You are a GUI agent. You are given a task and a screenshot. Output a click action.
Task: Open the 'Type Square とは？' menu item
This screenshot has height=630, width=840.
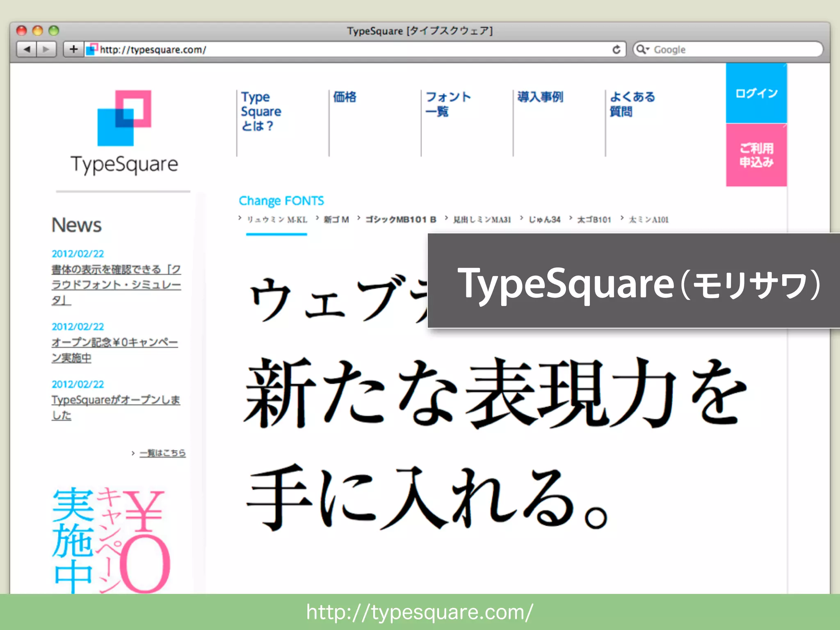click(x=261, y=111)
